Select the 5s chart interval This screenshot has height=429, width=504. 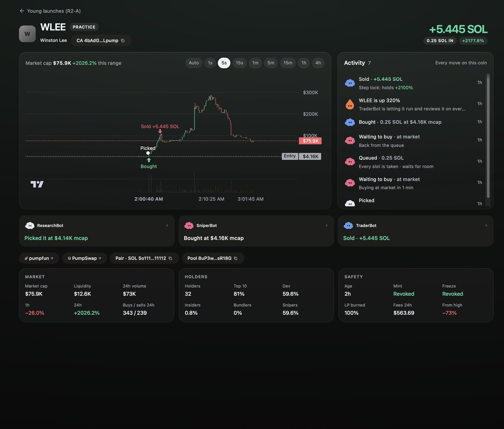pos(224,63)
